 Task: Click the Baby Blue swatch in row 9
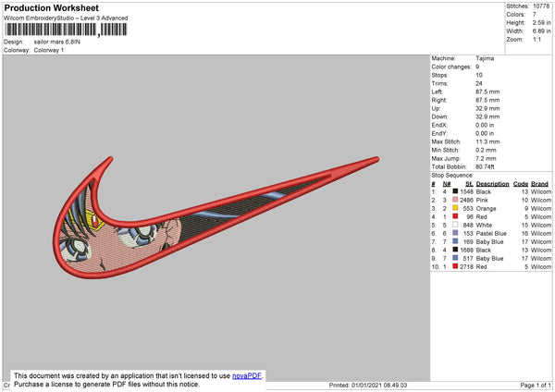click(x=455, y=258)
